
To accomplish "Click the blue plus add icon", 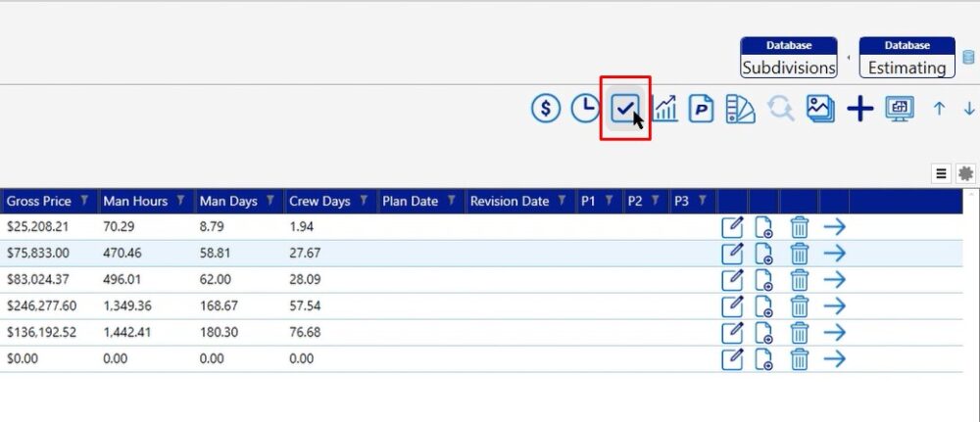I will tap(859, 109).
